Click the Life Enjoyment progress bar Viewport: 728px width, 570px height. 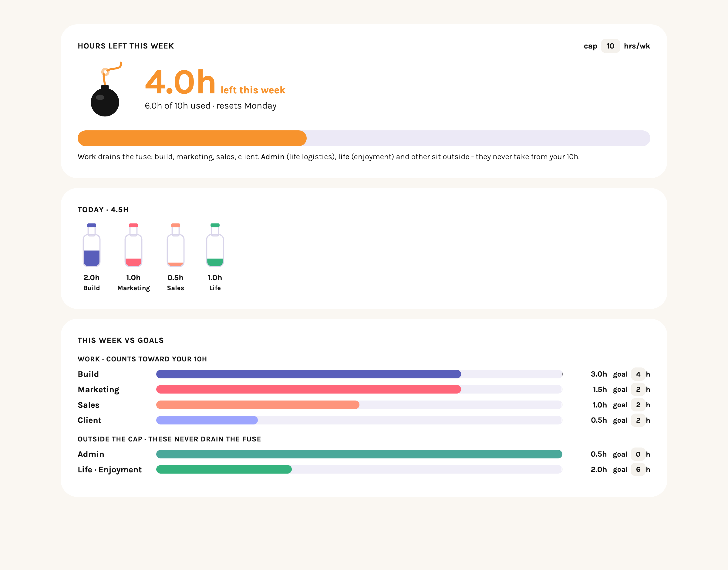[359, 470]
